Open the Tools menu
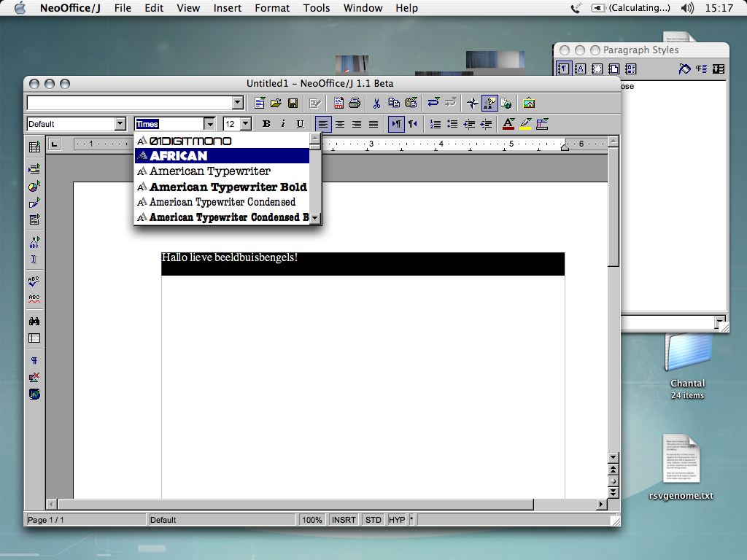 (317, 8)
